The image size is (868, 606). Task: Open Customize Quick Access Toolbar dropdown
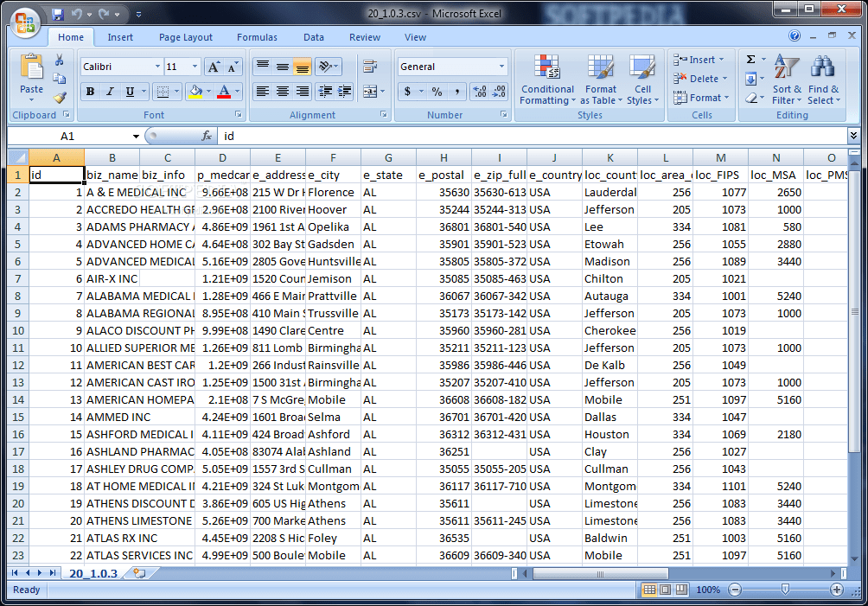click(x=138, y=15)
